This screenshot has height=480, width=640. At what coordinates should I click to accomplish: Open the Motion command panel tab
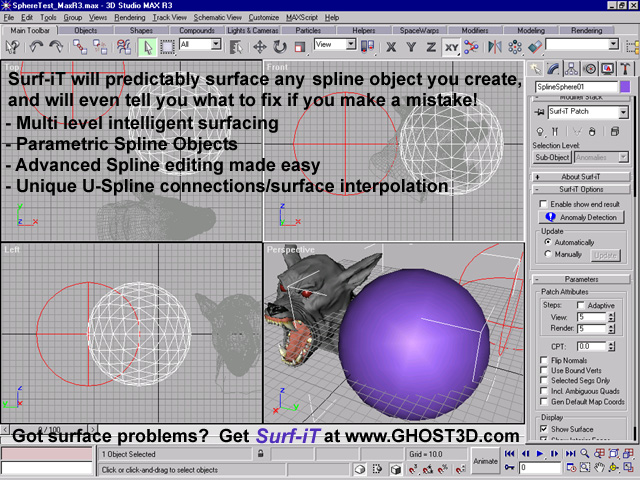590,69
